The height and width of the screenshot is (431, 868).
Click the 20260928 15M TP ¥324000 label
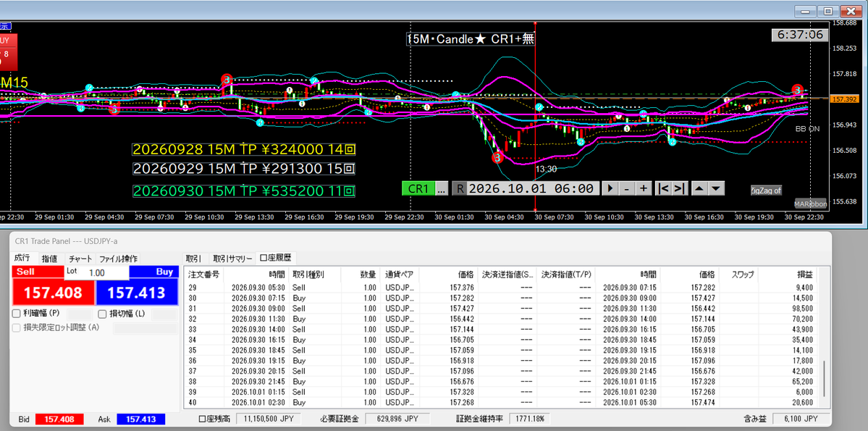tap(243, 149)
